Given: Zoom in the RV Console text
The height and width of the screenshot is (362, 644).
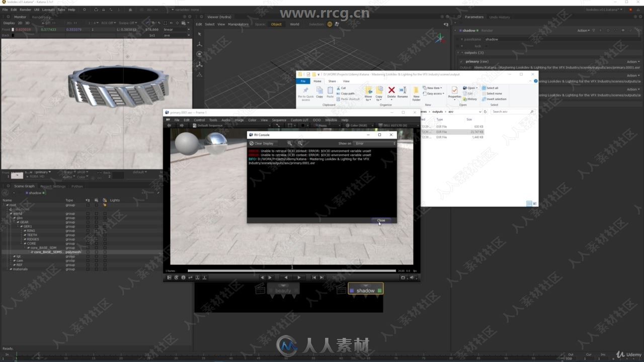Looking at the screenshot, I should pos(290,143).
